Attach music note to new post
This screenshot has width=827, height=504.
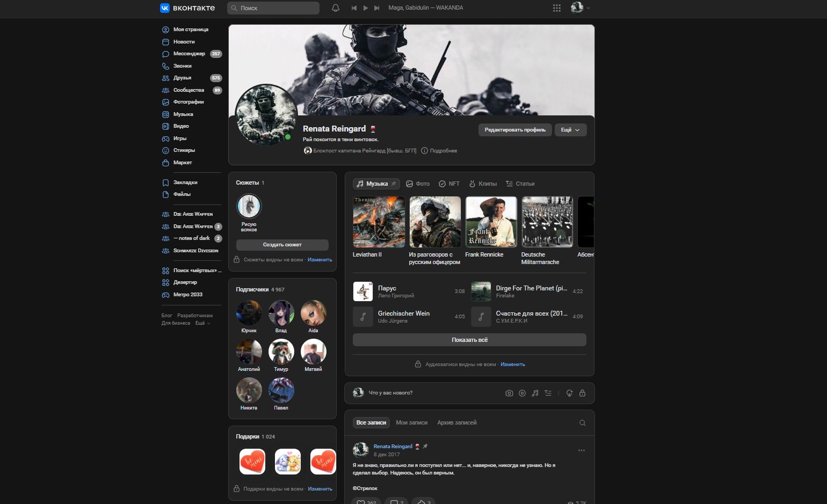click(535, 393)
